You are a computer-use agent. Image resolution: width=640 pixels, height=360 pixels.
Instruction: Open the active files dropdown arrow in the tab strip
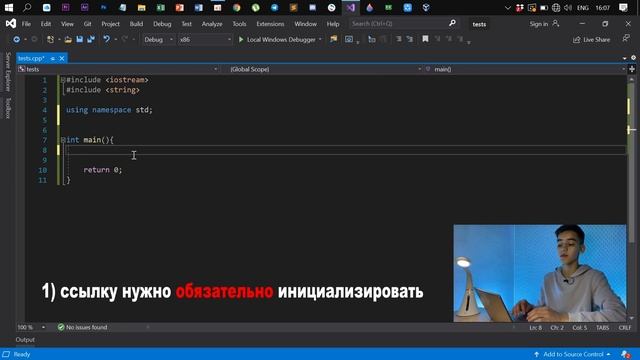(x=624, y=58)
